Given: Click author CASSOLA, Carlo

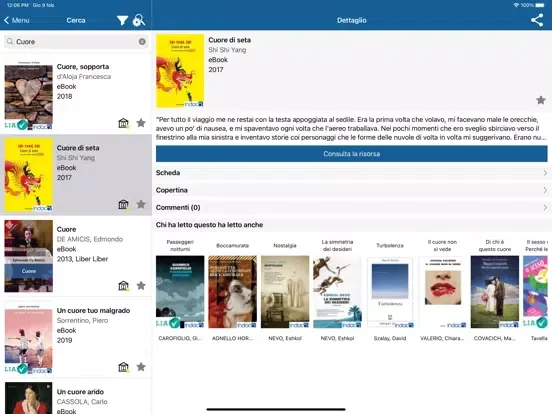Looking at the screenshot, I should point(82,402).
